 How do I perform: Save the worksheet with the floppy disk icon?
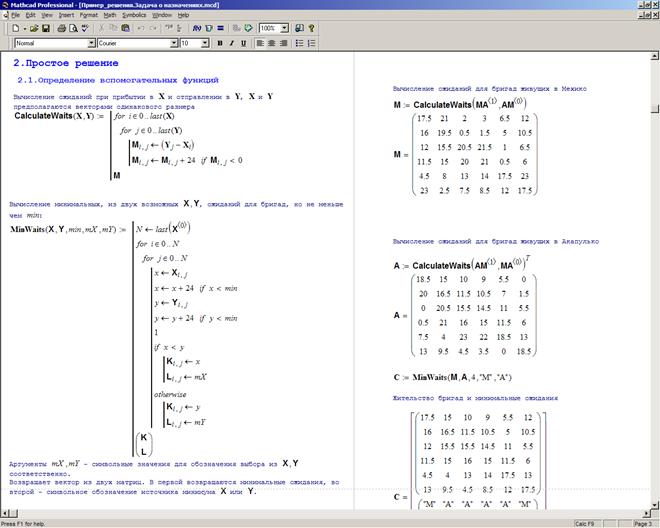[45, 28]
